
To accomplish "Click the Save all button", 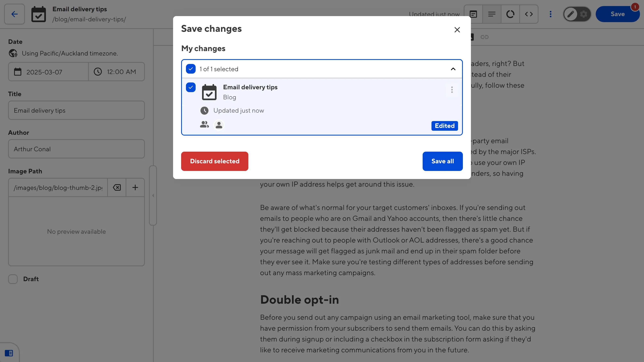I will click(442, 161).
